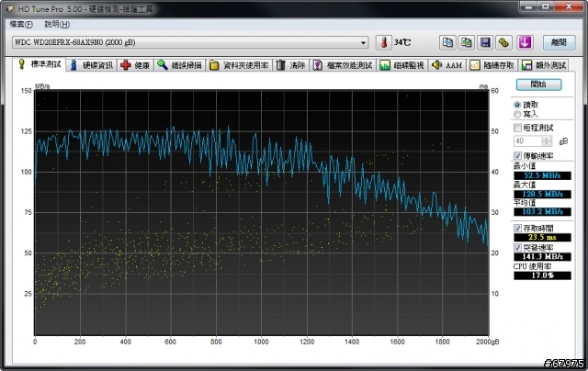588x371 pixels.
Task: Save screenshot floppy disk icon
Action: (x=486, y=42)
